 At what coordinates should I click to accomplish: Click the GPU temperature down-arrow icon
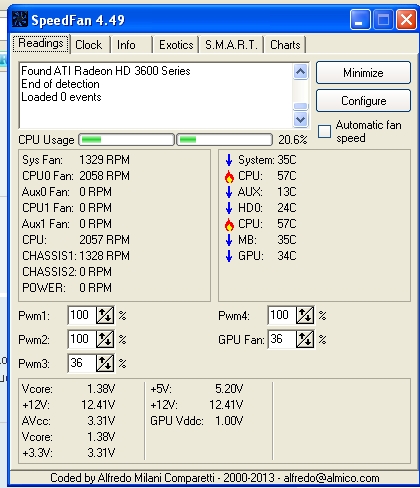click(229, 256)
